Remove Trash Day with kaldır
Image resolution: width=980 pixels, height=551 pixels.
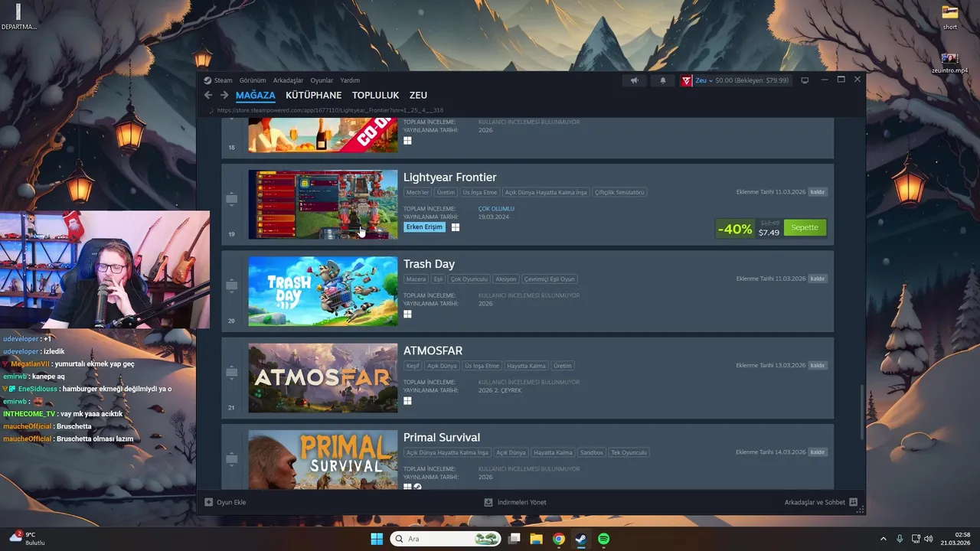[x=818, y=279]
